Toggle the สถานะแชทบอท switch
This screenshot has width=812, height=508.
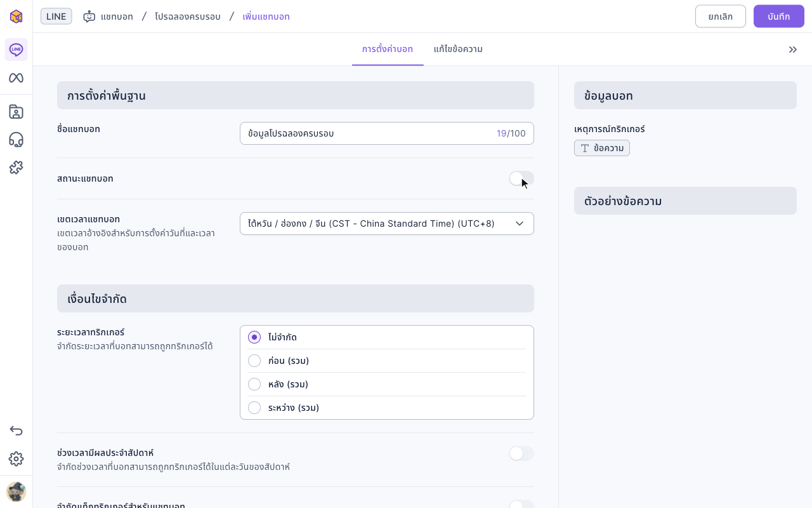click(x=521, y=178)
